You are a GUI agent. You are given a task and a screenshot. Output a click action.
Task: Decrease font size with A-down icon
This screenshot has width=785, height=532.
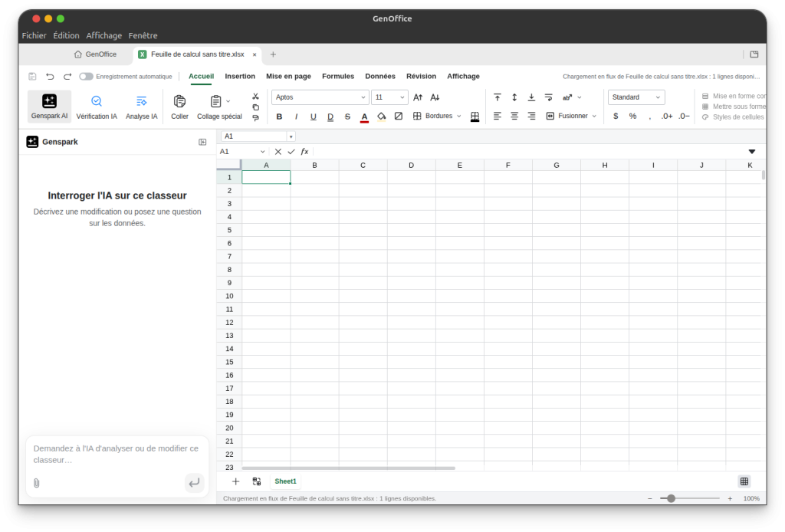click(x=435, y=97)
